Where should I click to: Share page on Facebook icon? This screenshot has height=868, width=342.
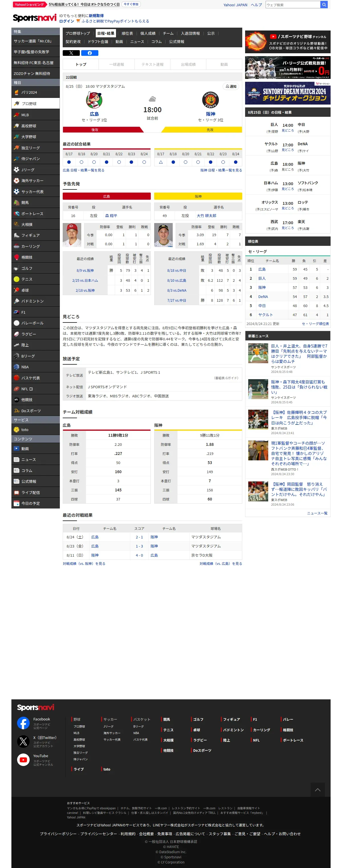(89, 53)
